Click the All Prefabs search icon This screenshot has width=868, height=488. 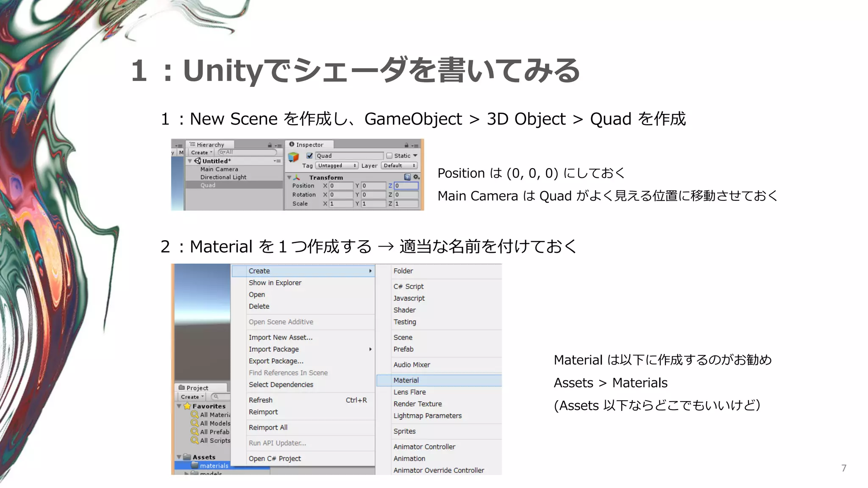(195, 431)
